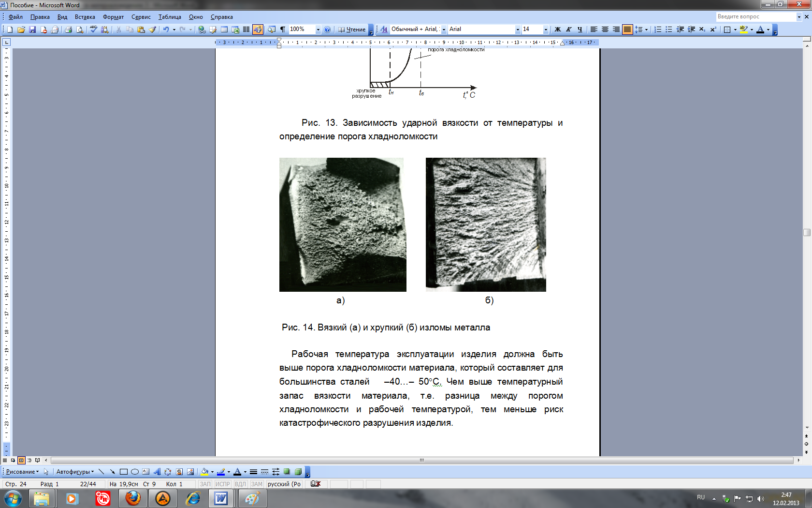Viewport: 812px width, 508px height.
Task: Click the Чтение reading mode button
Action: (x=352, y=30)
